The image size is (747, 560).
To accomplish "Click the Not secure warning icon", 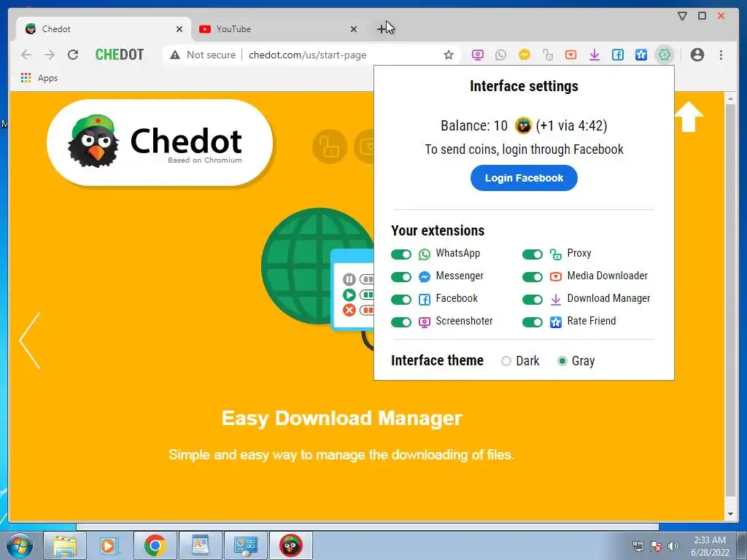I will [x=175, y=55].
